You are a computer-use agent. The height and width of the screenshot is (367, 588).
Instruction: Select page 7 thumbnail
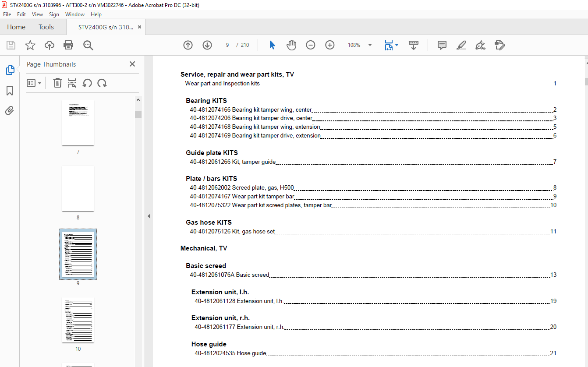click(78, 123)
